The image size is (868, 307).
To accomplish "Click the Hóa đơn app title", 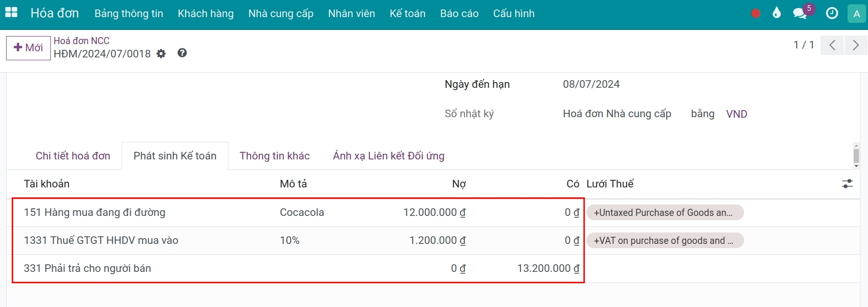I will (x=55, y=13).
